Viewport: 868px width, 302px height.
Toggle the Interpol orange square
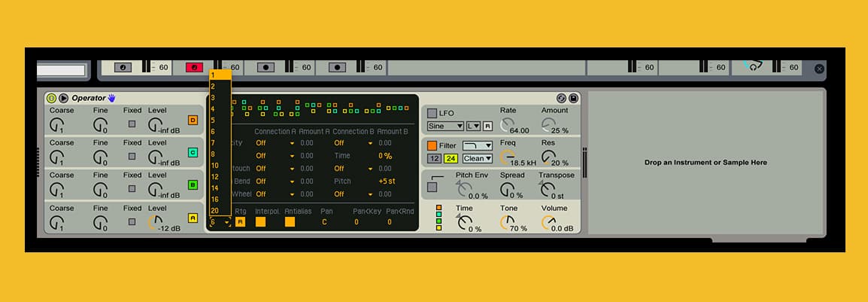[260, 221]
